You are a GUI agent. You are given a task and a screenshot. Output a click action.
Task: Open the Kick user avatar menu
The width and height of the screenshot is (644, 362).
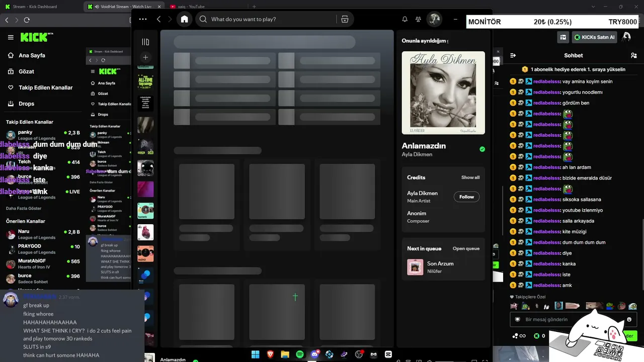[x=626, y=37]
